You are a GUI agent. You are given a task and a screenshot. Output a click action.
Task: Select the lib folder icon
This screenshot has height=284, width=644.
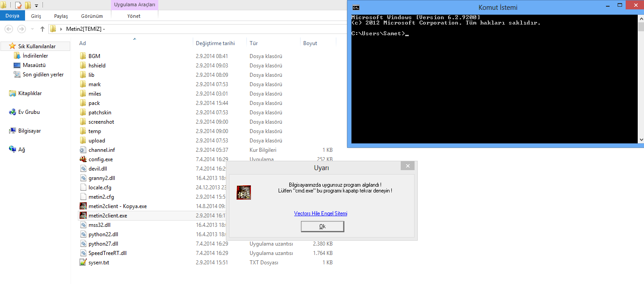click(83, 75)
